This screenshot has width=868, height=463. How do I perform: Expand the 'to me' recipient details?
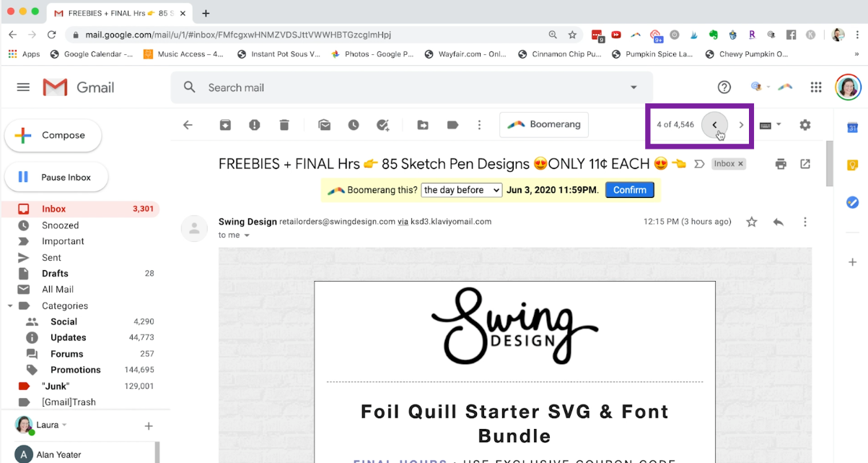point(247,235)
